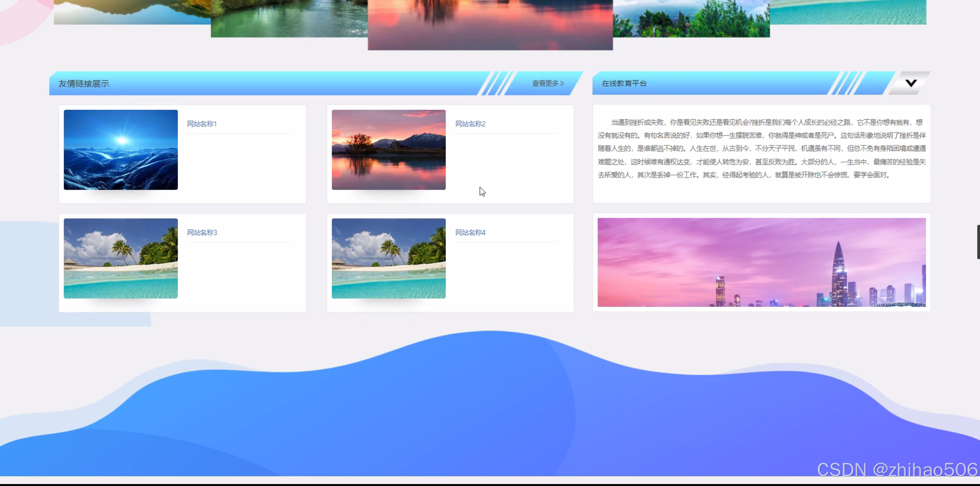Click the paragraph text under 在线教育平台
This screenshot has width=980, height=486.
click(x=761, y=148)
